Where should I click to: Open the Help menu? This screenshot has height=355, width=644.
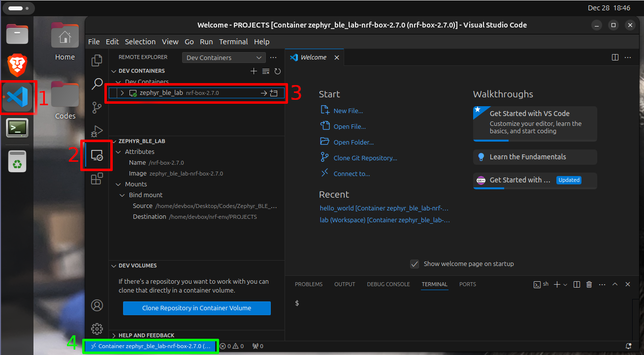[x=261, y=42]
